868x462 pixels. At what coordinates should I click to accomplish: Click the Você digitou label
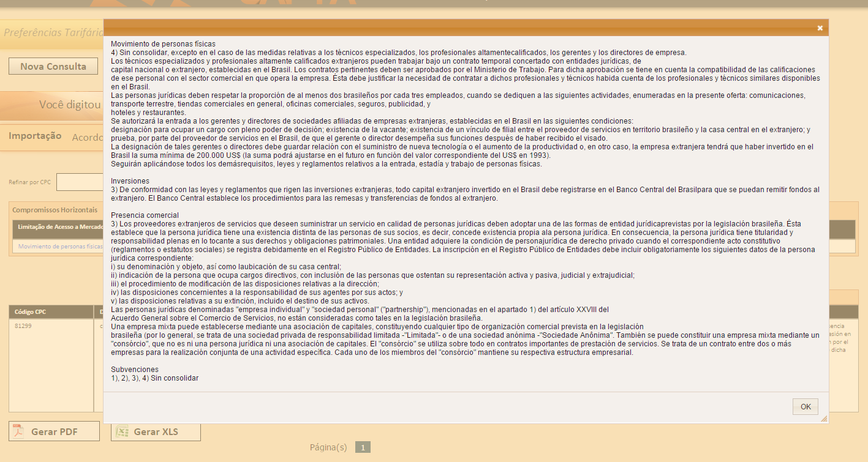(70, 105)
